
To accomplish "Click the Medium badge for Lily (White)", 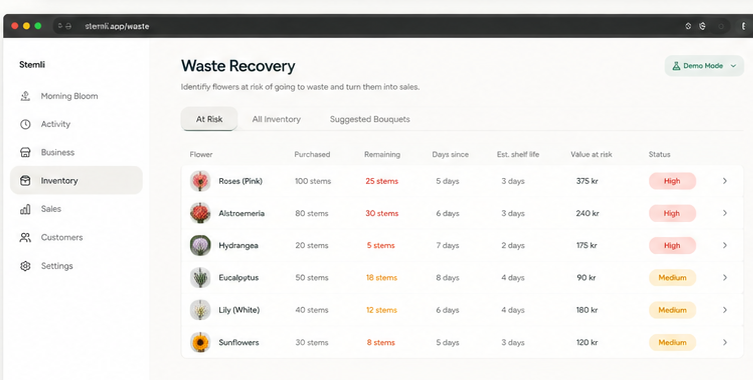I will click(672, 310).
